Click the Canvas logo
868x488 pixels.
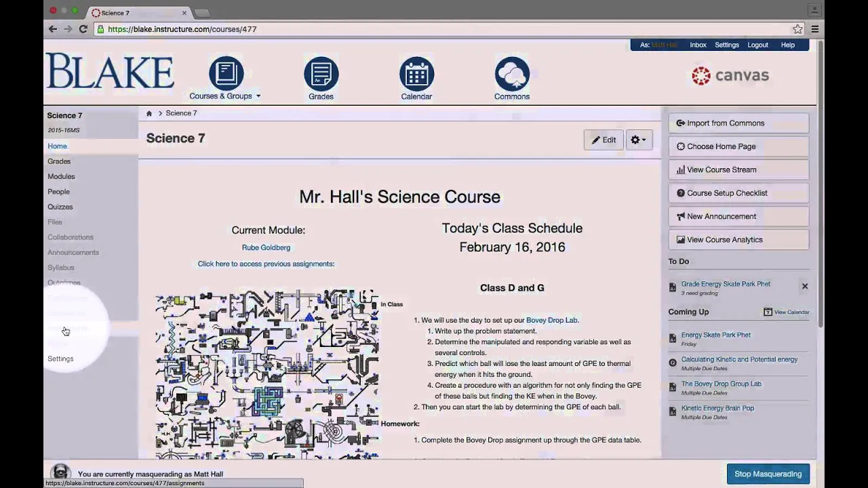[730, 75]
